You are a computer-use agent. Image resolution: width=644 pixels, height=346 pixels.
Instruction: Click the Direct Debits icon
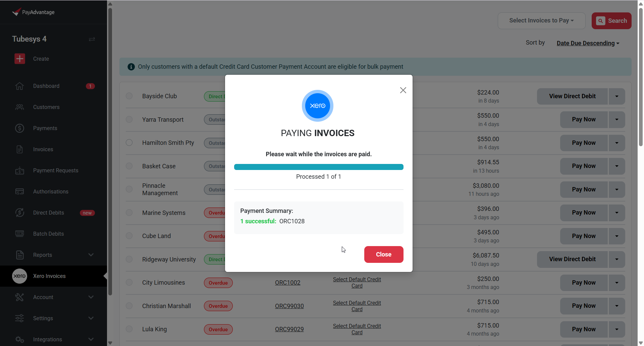click(x=19, y=213)
